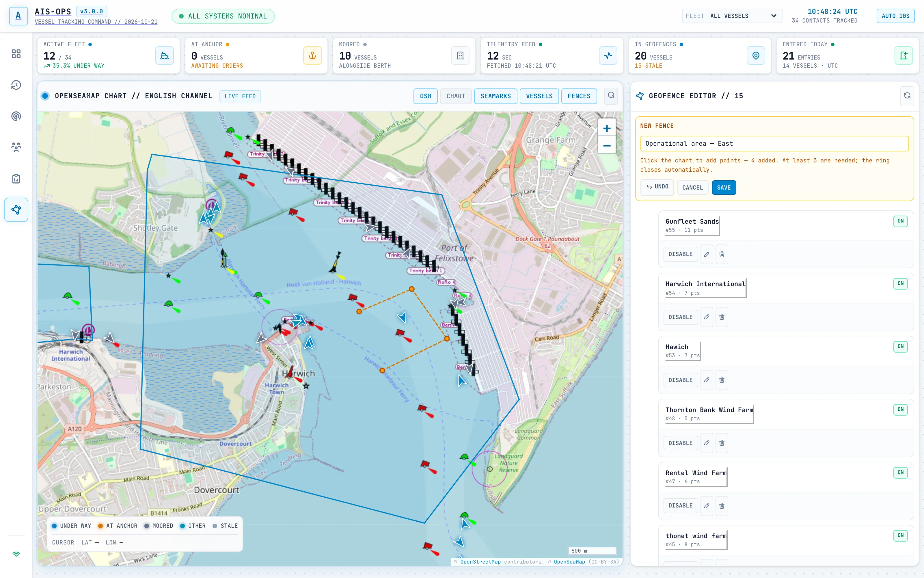Image resolution: width=924 pixels, height=578 pixels.
Task: Open the crew people icon in sidebar
Action: [x=16, y=147]
